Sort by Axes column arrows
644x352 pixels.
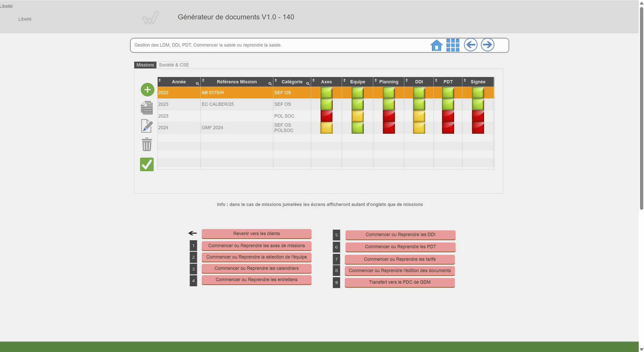click(314, 80)
